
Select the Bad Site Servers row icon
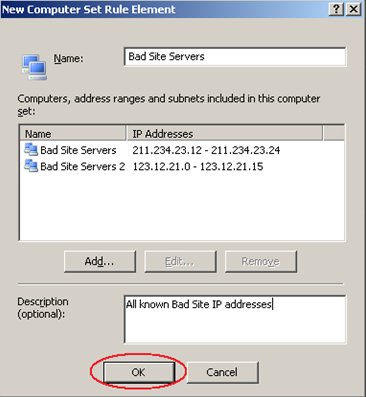tap(31, 149)
